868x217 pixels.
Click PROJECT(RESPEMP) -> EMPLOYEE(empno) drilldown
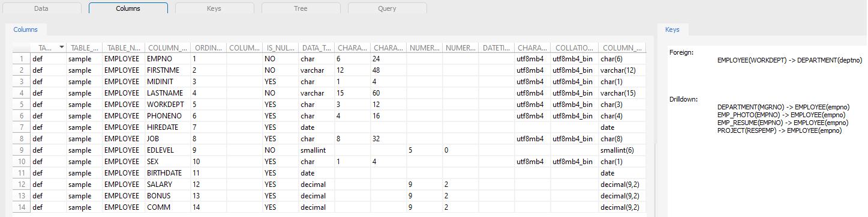coord(780,130)
